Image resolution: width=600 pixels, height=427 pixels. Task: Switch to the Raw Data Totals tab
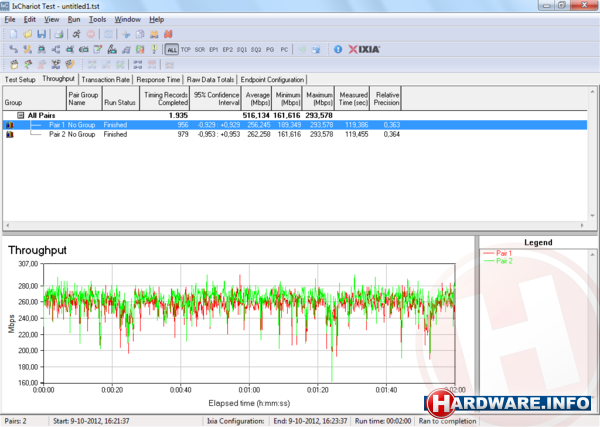coord(210,80)
